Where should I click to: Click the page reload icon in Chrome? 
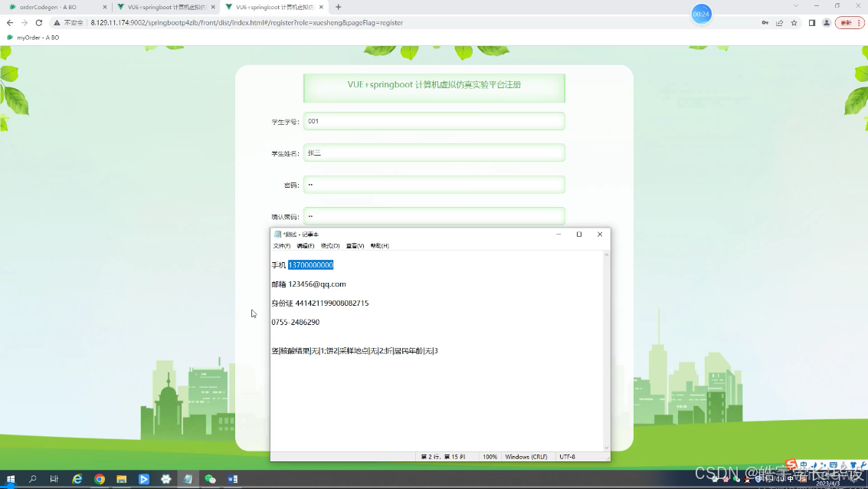click(38, 22)
